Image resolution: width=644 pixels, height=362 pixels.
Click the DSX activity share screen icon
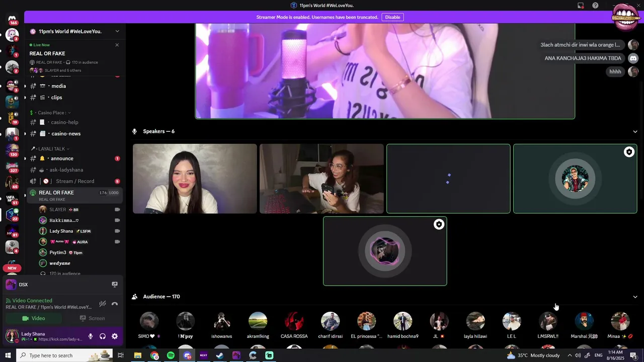(x=115, y=285)
